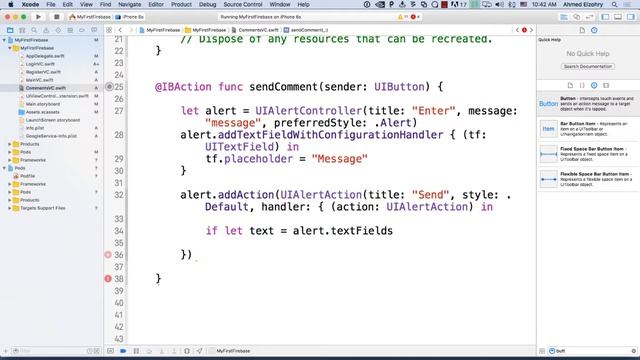The image size is (640, 360).
Task: Select the Version editor button
Action: point(589,17)
